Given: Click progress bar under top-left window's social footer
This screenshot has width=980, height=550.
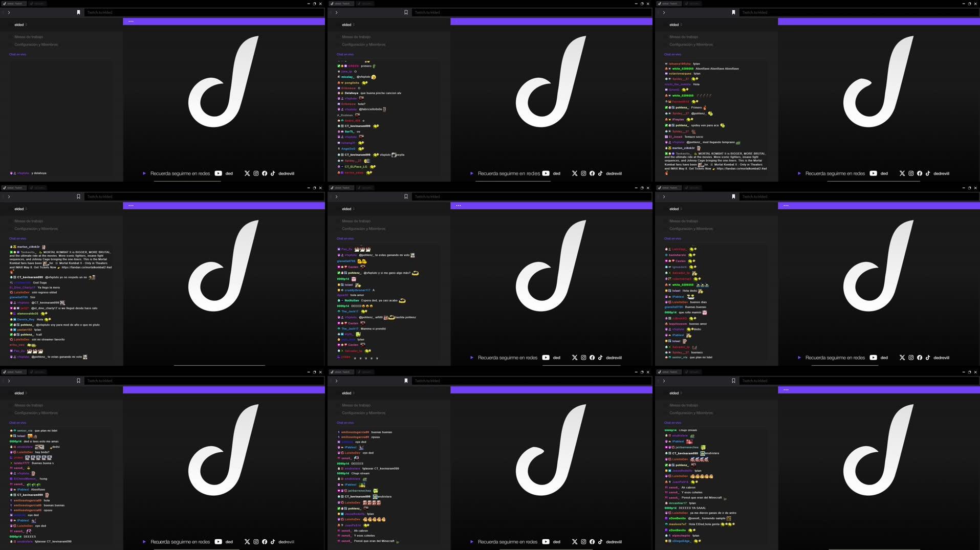Looking at the screenshot, I should click(x=220, y=181).
